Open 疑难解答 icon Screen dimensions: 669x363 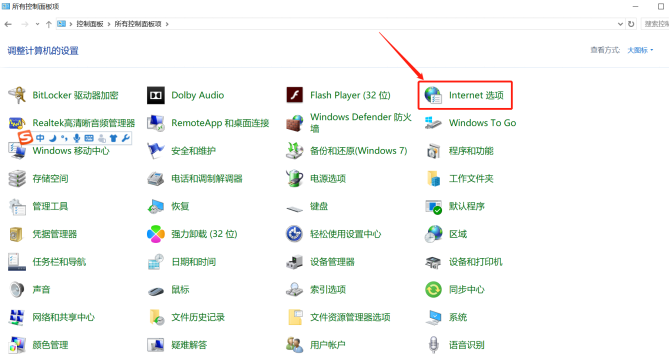tap(156, 345)
